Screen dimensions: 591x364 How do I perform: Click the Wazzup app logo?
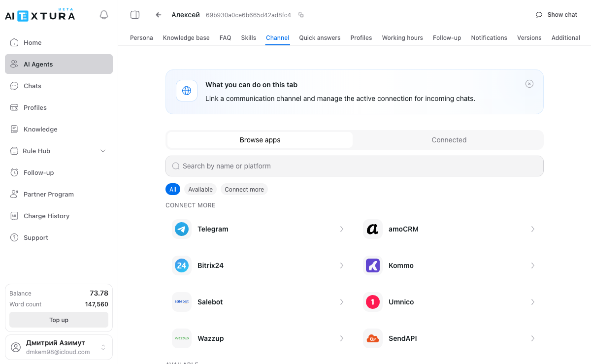click(182, 338)
